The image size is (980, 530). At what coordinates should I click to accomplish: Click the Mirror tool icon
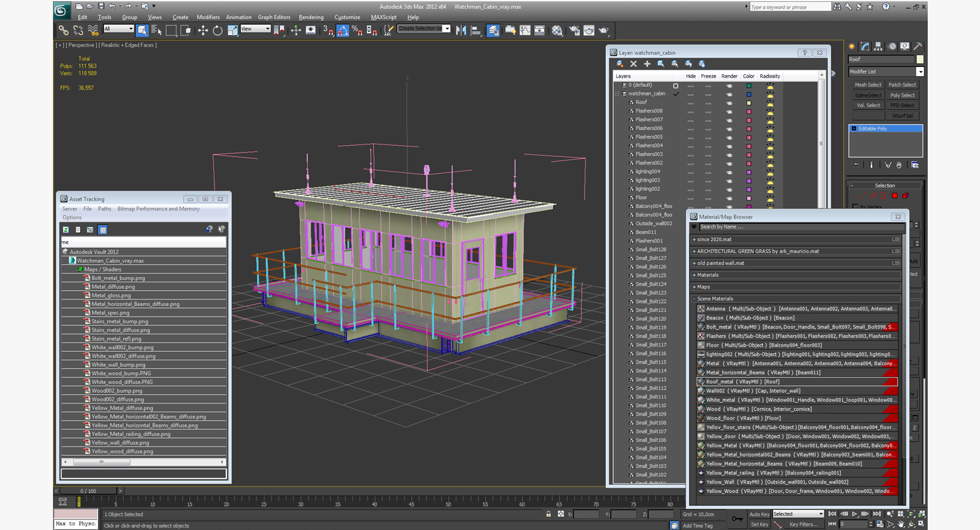point(461,30)
